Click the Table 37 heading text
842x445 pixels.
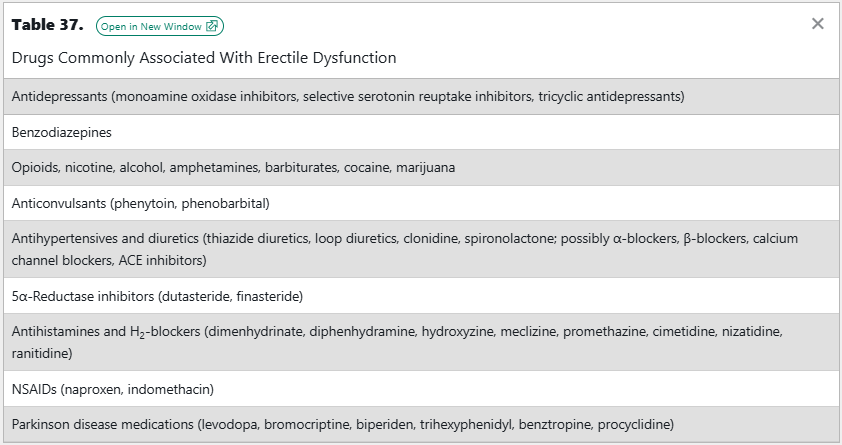pyautogui.click(x=47, y=25)
